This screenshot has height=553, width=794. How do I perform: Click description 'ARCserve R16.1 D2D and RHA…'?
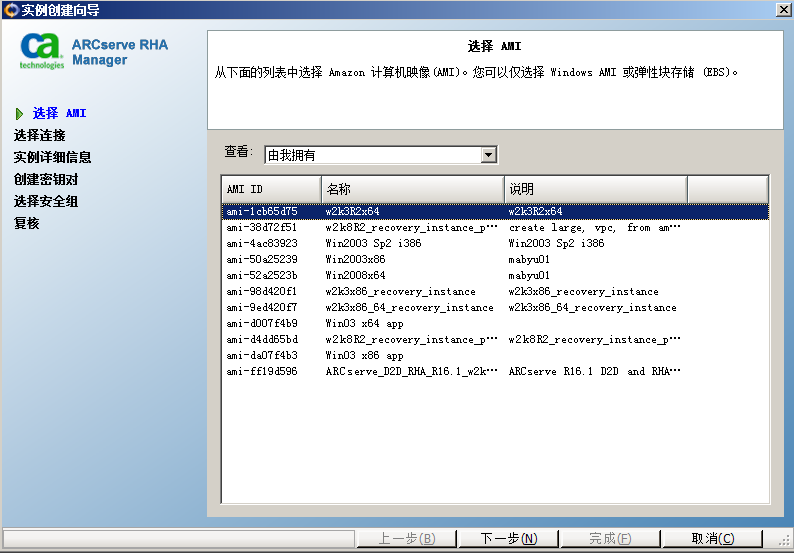(x=594, y=371)
